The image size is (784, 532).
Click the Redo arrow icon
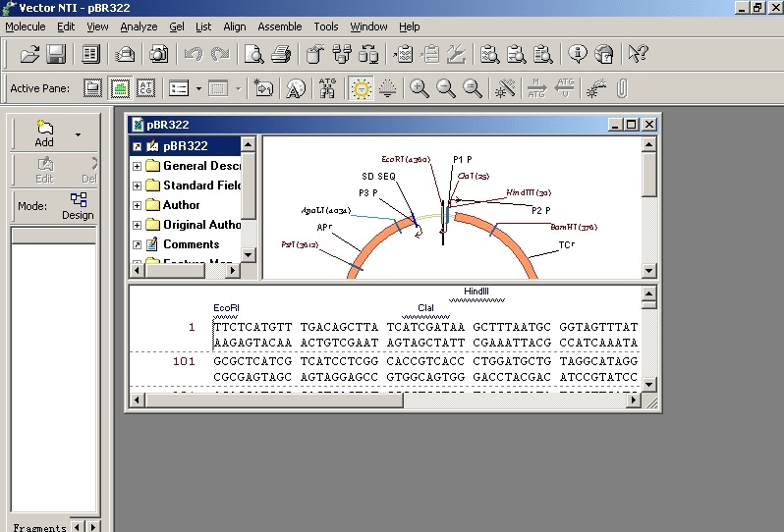tap(220, 54)
